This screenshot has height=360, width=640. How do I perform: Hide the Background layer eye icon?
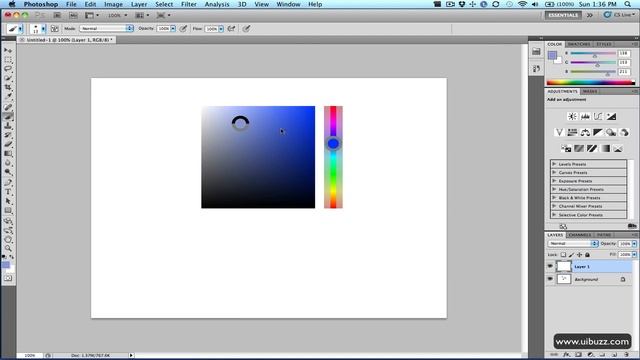550,279
